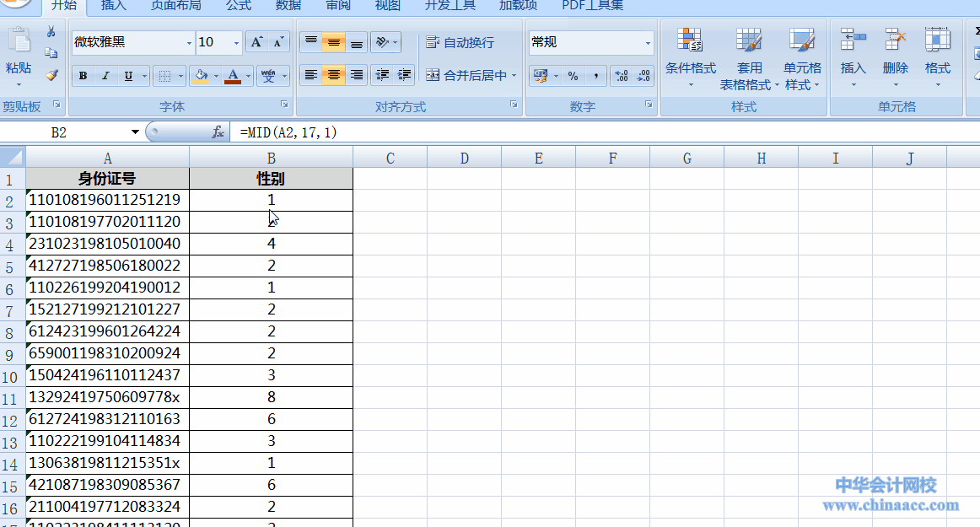
Task: Apply the yellow fill color bucket
Action: tap(201, 76)
